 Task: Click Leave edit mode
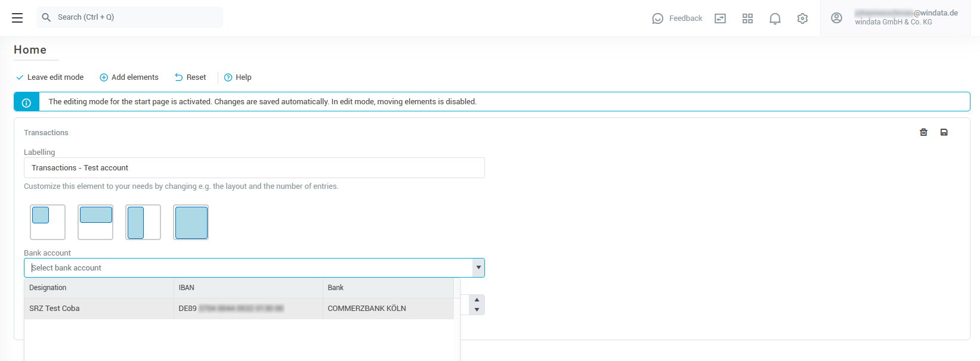point(50,77)
